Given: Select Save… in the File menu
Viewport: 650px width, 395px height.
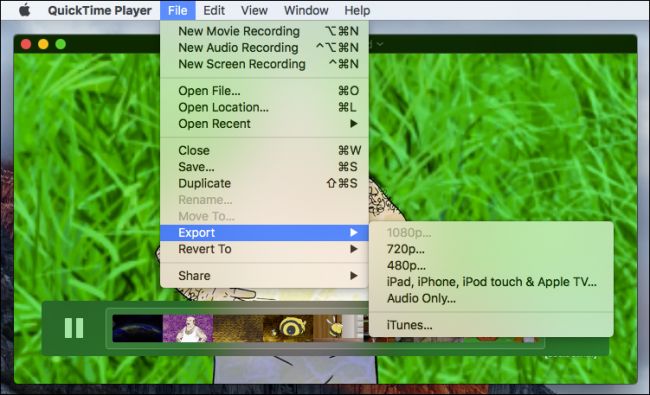Looking at the screenshot, I should coord(264,167).
